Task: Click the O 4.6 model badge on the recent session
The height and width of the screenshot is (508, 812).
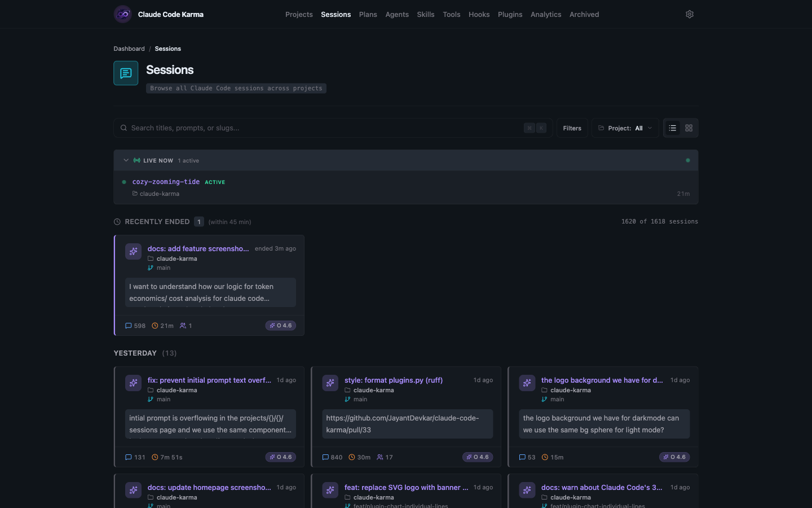Action: click(x=280, y=326)
